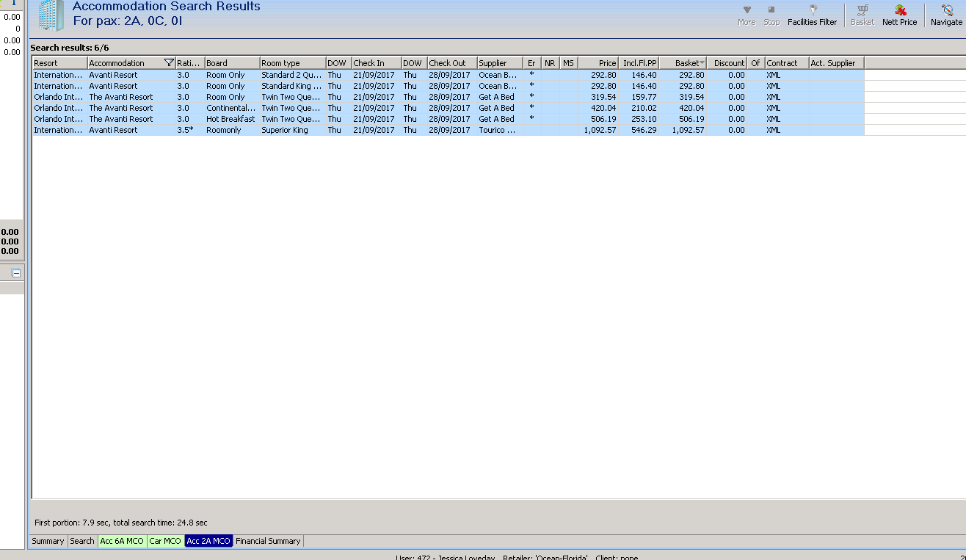Click the Basket cart icon in toolbar
Screen dimensions: 966x560
(862, 15)
